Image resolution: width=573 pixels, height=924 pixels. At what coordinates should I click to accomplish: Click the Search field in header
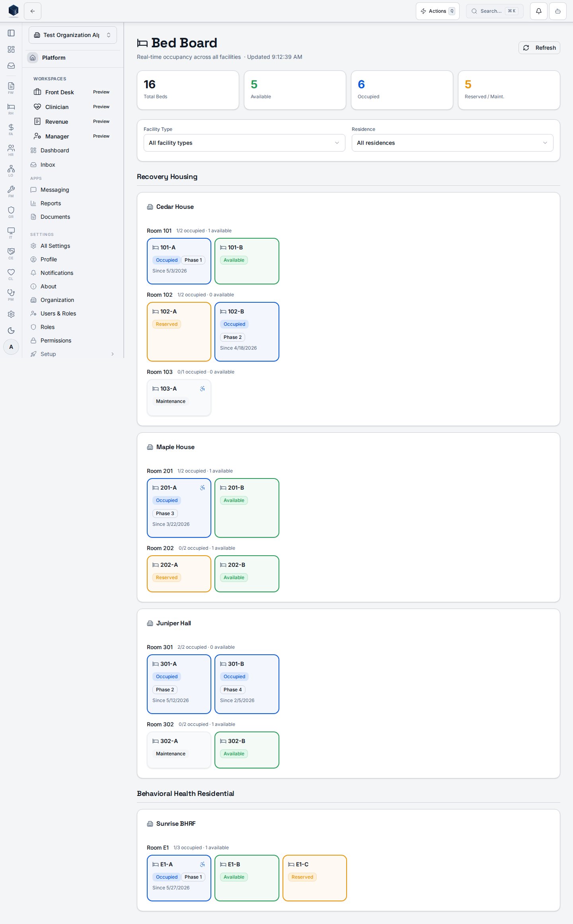[495, 11]
